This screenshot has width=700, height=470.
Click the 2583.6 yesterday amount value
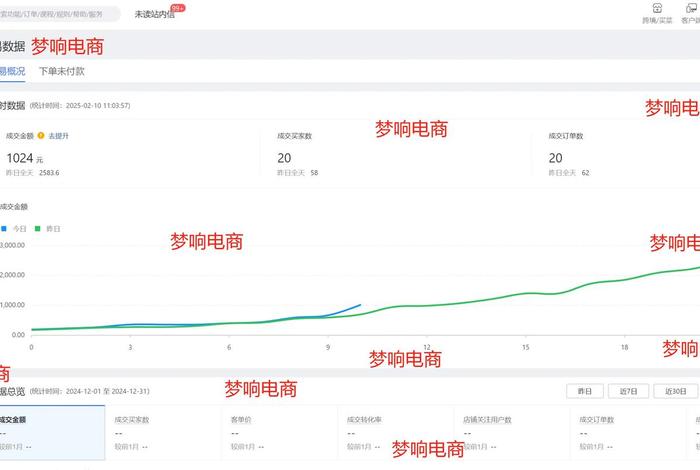(49, 173)
